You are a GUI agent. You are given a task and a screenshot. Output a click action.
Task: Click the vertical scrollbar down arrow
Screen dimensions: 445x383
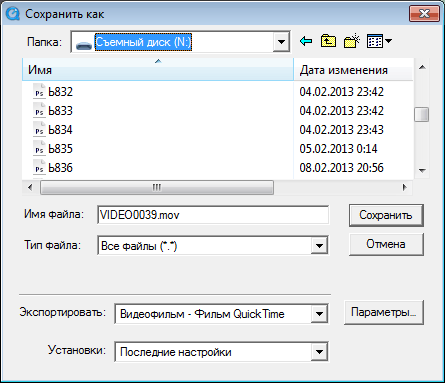(x=422, y=171)
